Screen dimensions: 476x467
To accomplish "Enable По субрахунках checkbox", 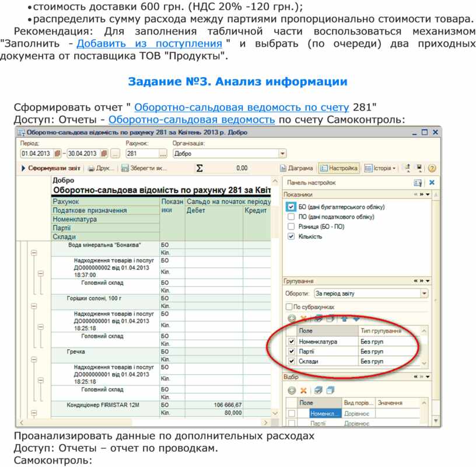I will [x=289, y=307].
